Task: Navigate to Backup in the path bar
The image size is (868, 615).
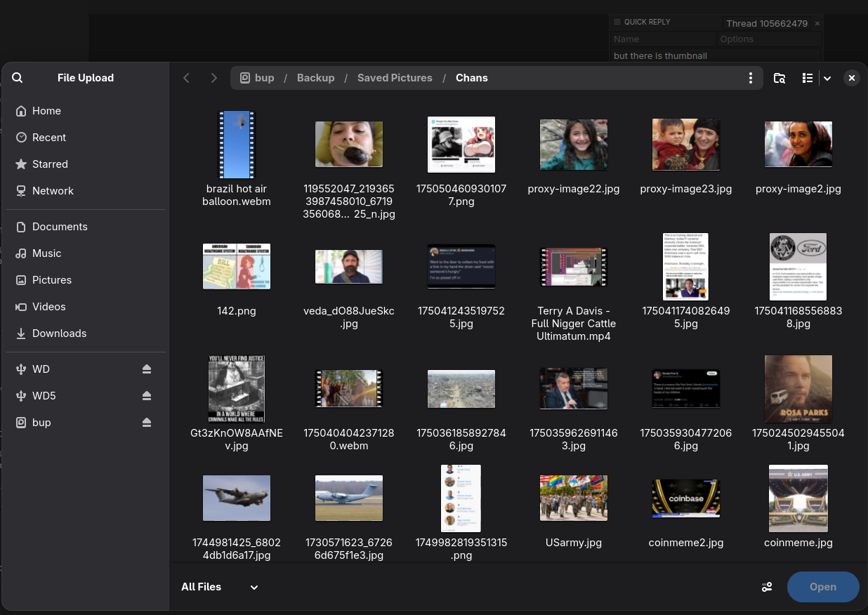Action: [315, 78]
